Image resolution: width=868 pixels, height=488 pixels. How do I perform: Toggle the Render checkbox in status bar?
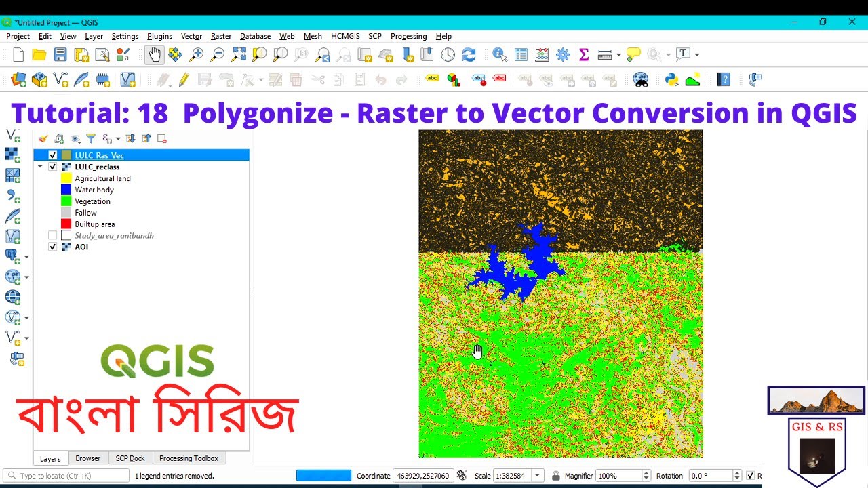click(x=750, y=476)
